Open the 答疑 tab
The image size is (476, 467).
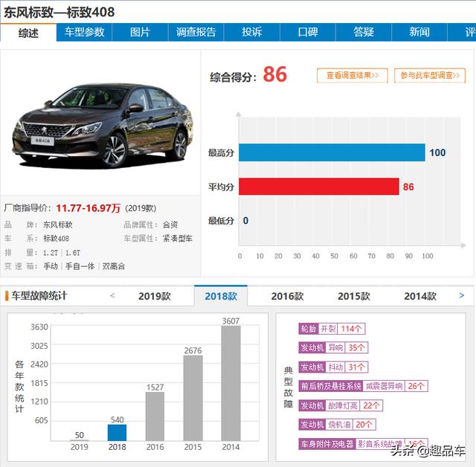tap(364, 32)
